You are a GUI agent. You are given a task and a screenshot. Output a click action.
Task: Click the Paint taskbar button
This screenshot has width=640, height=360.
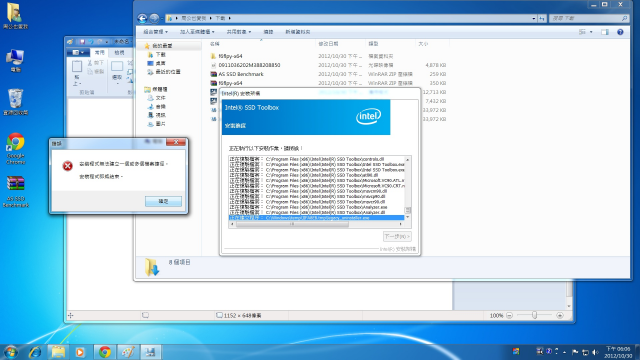(x=128, y=352)
